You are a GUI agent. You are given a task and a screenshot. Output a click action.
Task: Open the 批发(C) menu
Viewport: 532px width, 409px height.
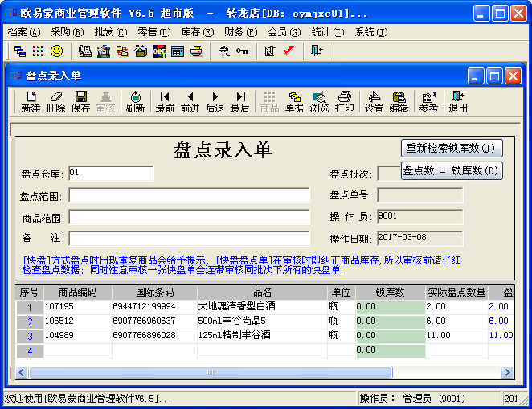pyautogui.click(x=111, y=32)
